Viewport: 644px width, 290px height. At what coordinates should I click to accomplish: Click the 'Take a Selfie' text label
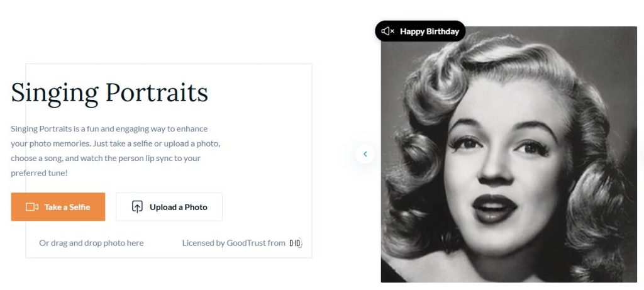click(67, 207)
